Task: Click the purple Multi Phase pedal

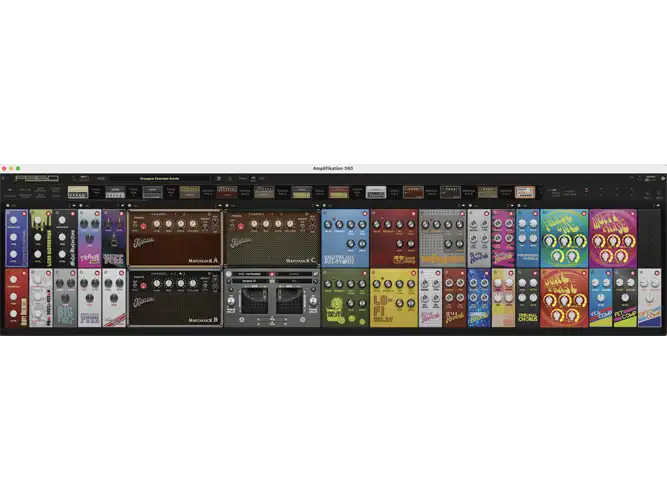Action: pyautogui.click(x=613, y=238)
